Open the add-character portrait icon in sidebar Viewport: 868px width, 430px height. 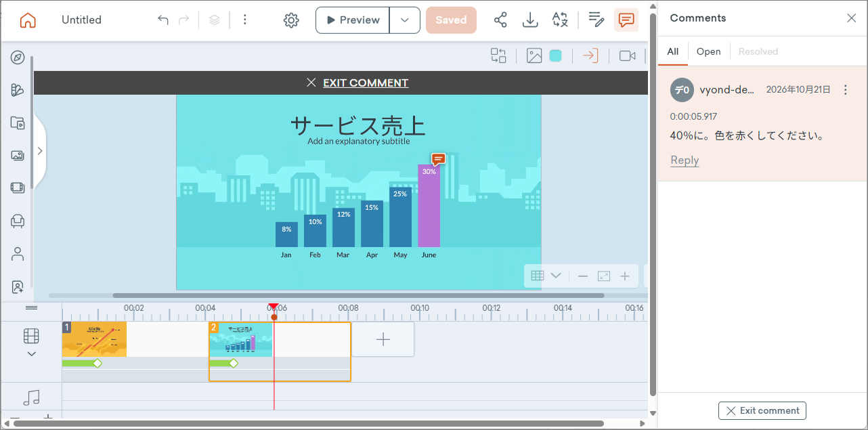pos(18,287)
